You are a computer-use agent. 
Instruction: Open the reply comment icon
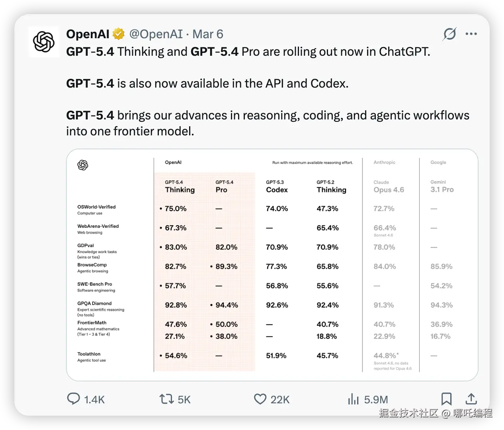click(73, 399)
